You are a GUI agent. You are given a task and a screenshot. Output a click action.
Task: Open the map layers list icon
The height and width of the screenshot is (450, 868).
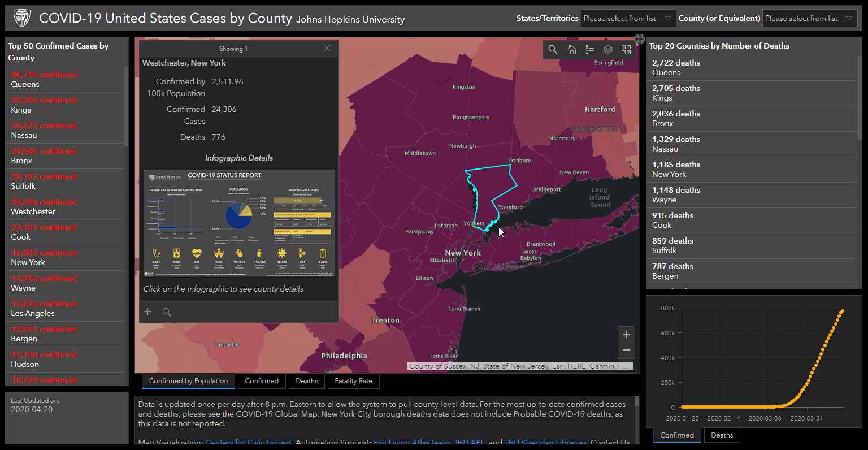(x=608, y=50)
